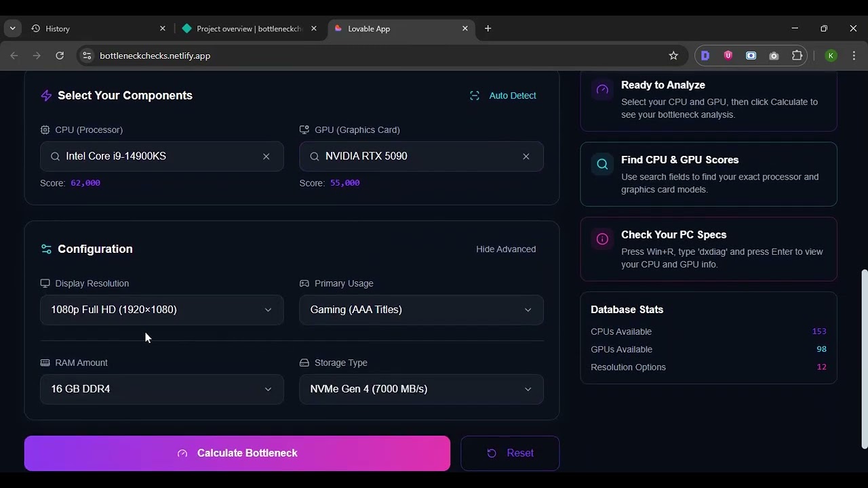
Task: Click the camera extension icon
Action: [774, 56]
